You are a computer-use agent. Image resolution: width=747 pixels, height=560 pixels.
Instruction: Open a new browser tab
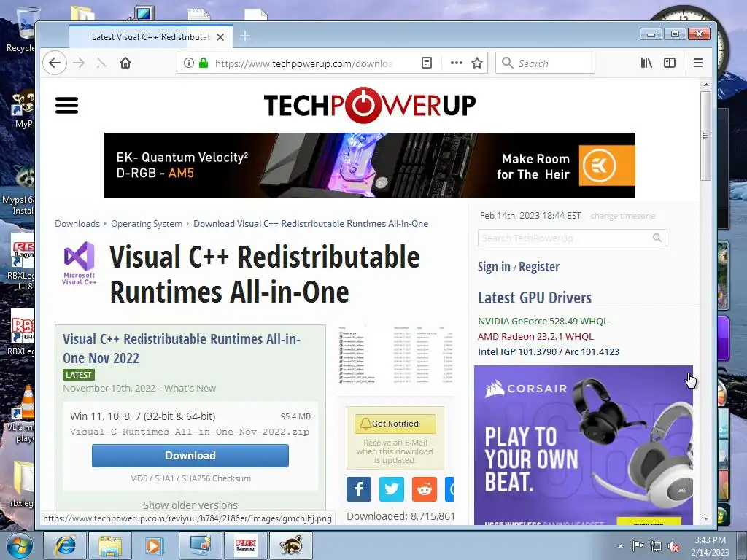245,36
